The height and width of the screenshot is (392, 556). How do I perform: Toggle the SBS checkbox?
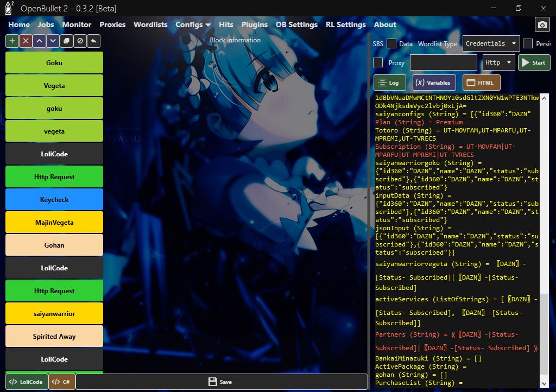pos(392,43)
